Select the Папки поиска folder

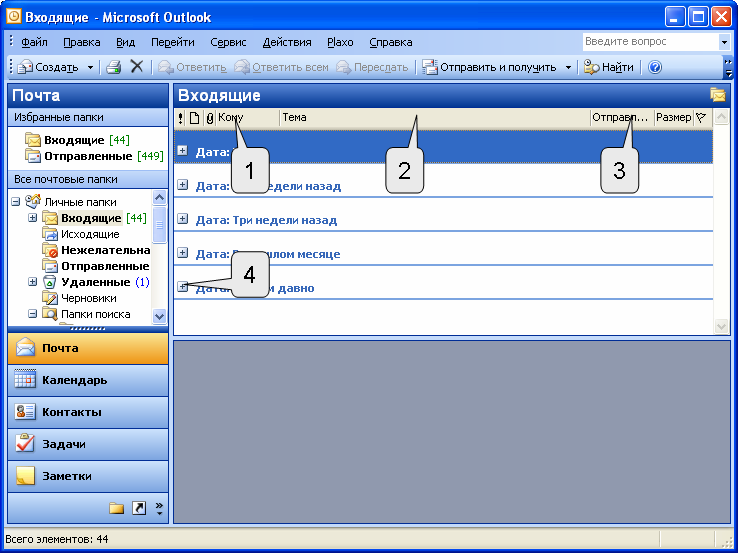tap(86, 314)
